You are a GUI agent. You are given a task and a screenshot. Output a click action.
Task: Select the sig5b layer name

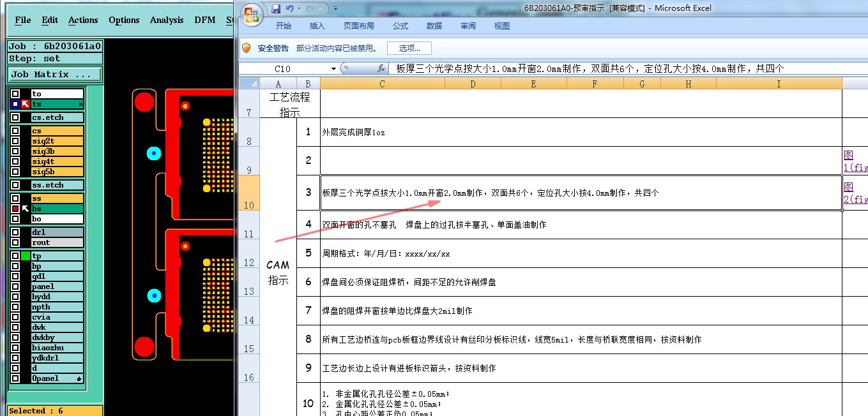pyautogui.click(x=57, y=172)
